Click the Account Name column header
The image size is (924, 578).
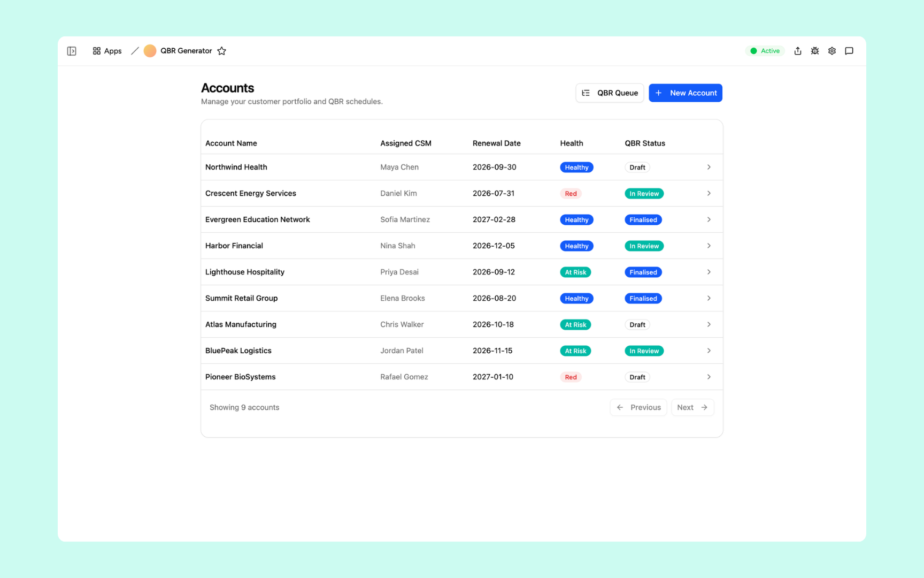(231, 143)
